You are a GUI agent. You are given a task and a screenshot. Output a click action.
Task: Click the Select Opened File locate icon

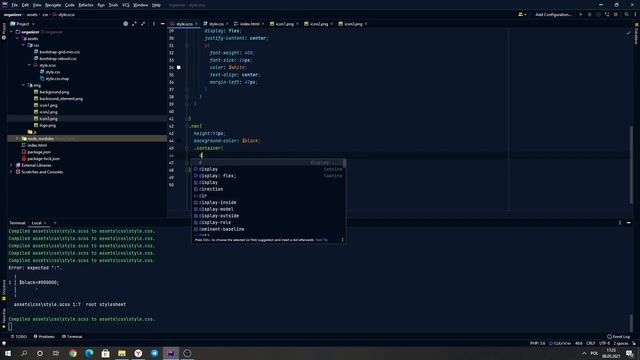(125, 24)
